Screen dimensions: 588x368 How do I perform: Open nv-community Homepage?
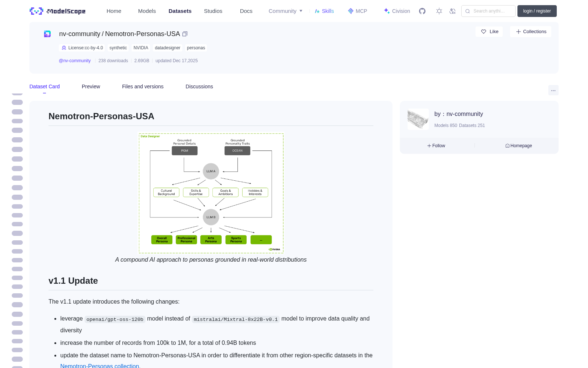(519, 146)
